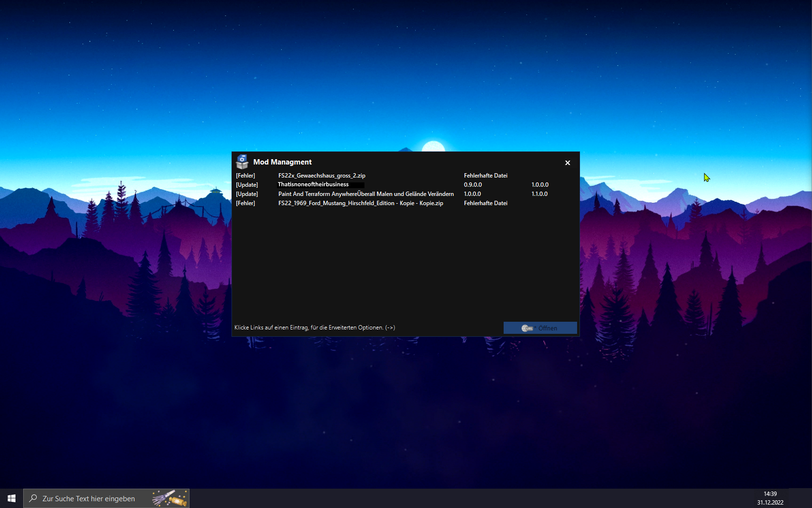Click the party popper search highlight icon
The height and width of the screenshot is (508, 812).
tap(170, 498)
